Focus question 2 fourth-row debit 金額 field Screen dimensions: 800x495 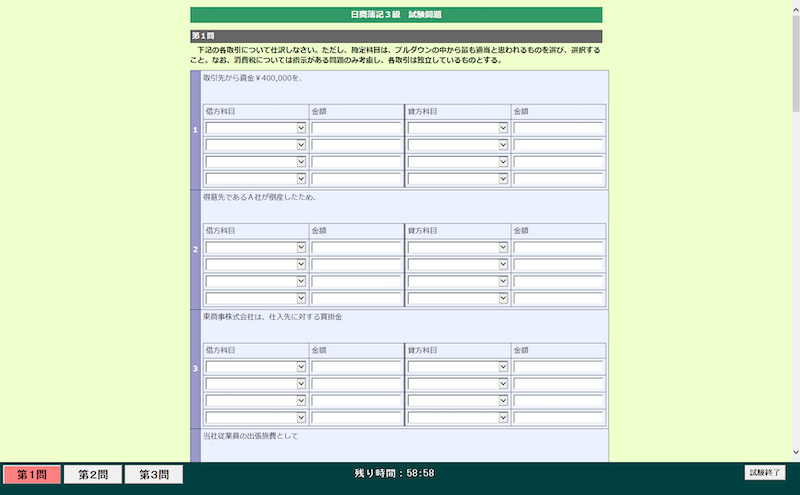coord(357,298)
